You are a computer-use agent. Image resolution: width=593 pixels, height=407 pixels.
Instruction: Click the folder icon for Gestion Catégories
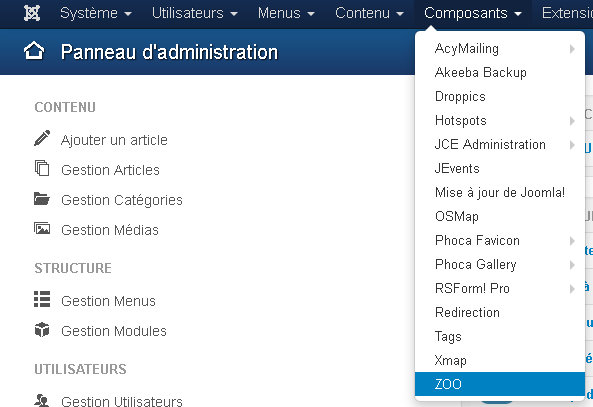tap(42, 198)
